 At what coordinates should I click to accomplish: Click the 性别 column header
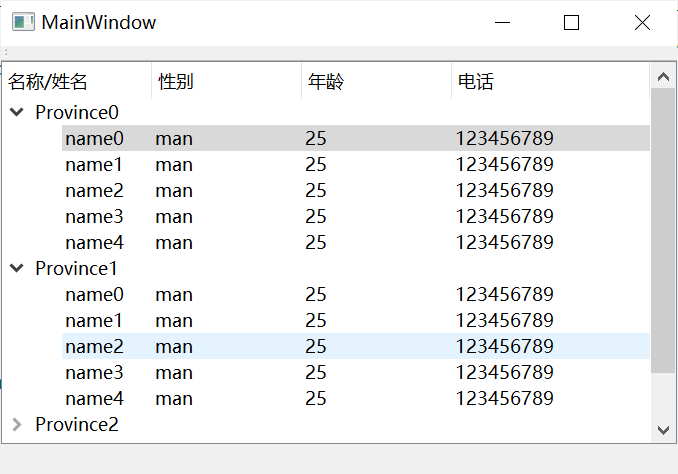[176, 82]
